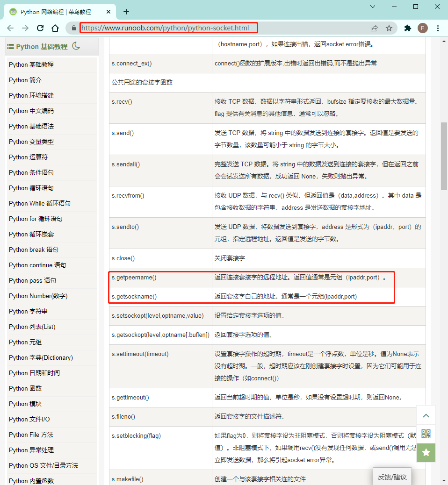Click the 公共用途的套接字函数 section row
The width and height of the screenshot is (448, 485).
tap(267, 83)
